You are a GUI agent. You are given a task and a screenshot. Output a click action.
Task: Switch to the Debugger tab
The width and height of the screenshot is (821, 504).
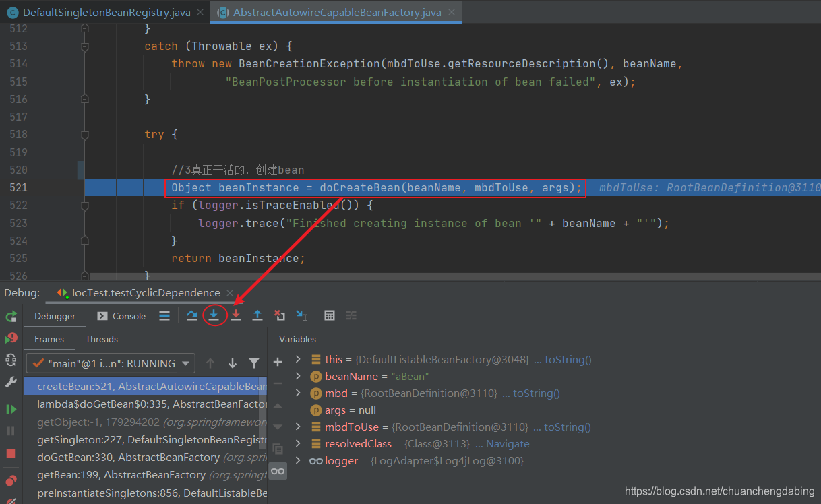click(55, 316)
